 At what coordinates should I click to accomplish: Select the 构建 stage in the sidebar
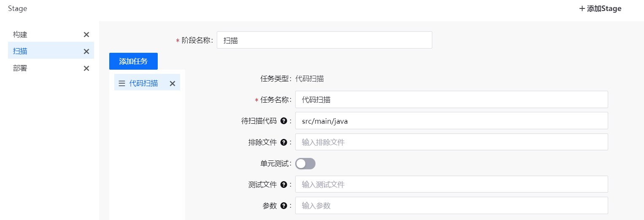pos(20,35)
